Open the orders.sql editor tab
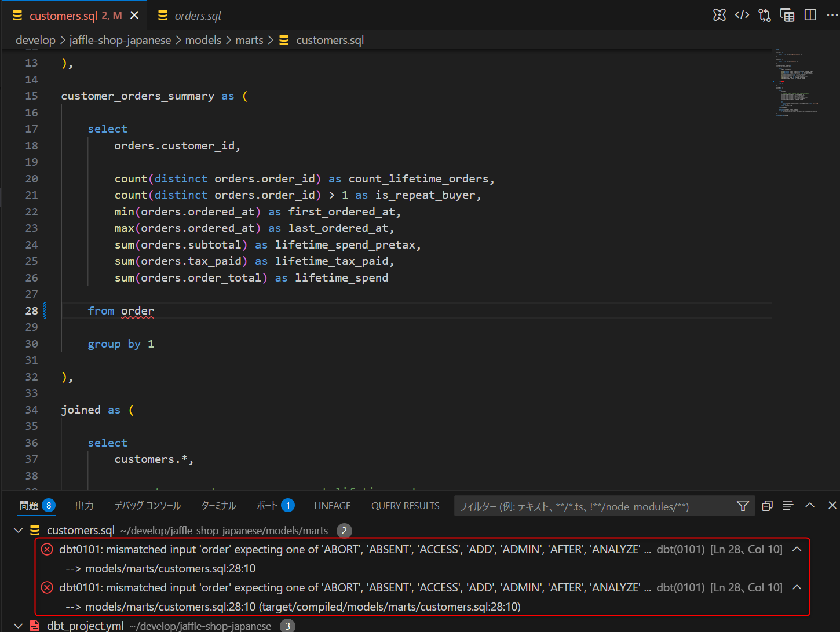Viewport: 840px width, 632px height. [x=198, y=16]
